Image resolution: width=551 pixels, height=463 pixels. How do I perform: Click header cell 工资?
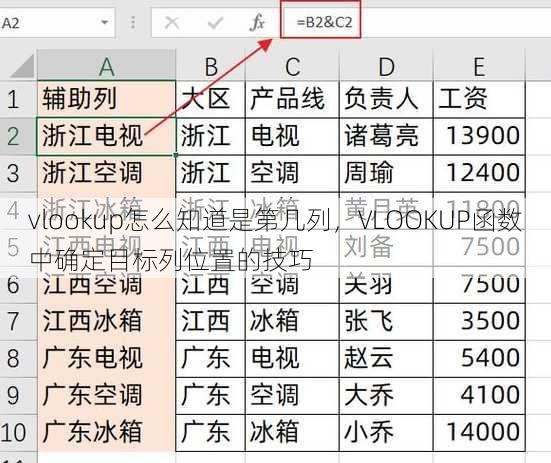coord(479,99)
